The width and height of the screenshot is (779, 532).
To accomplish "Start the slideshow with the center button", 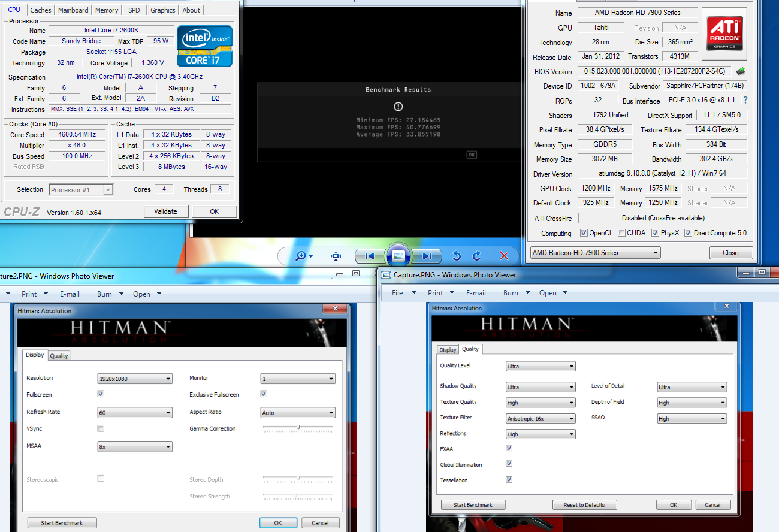I will 398,256.
